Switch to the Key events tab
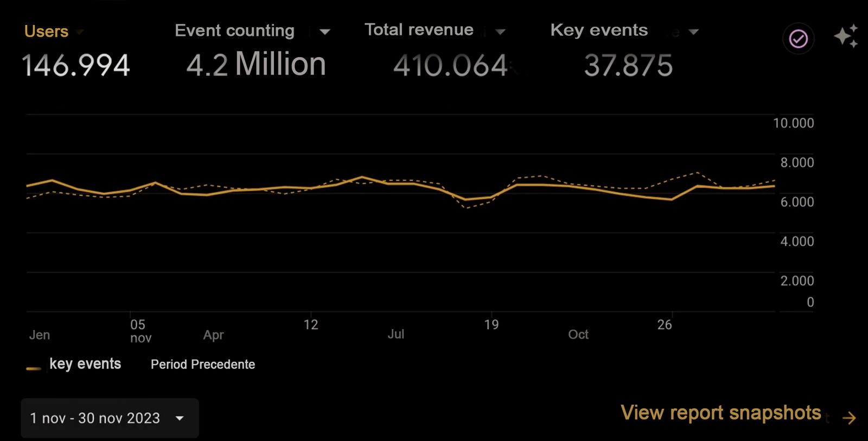Screen dimensions: 868x441 (599, 30)
